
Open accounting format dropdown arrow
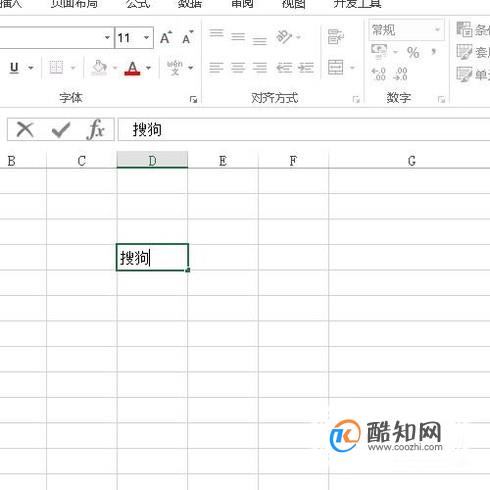[x=395, y=52]
